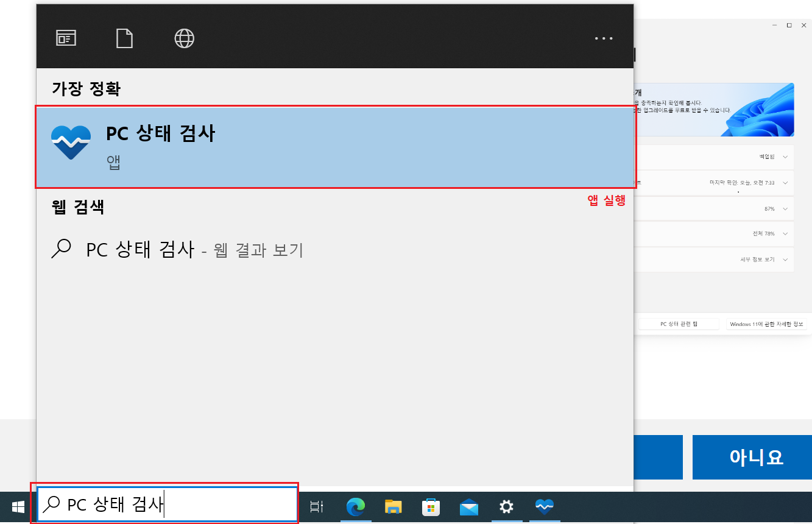Open the Apps filter icon in search panel

[x=66, y=38]
